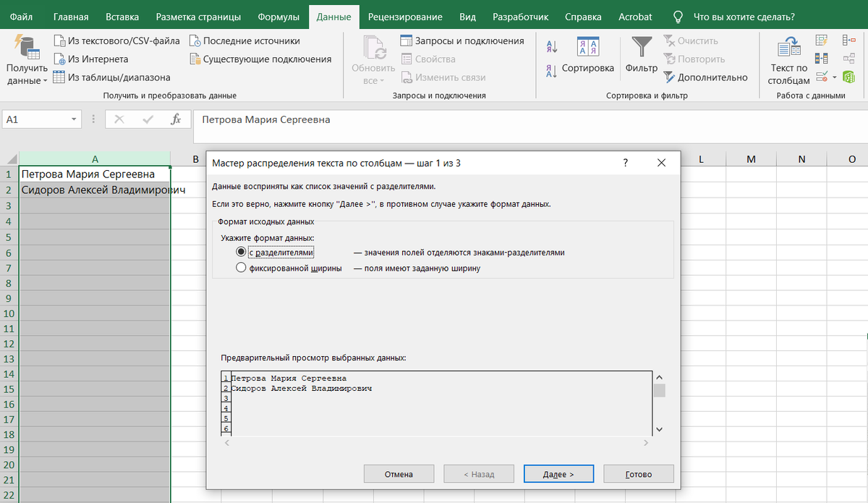The width and height of the screenshot is (868, 503).
Task: Click Изменить связи
Action: point(443,77)
